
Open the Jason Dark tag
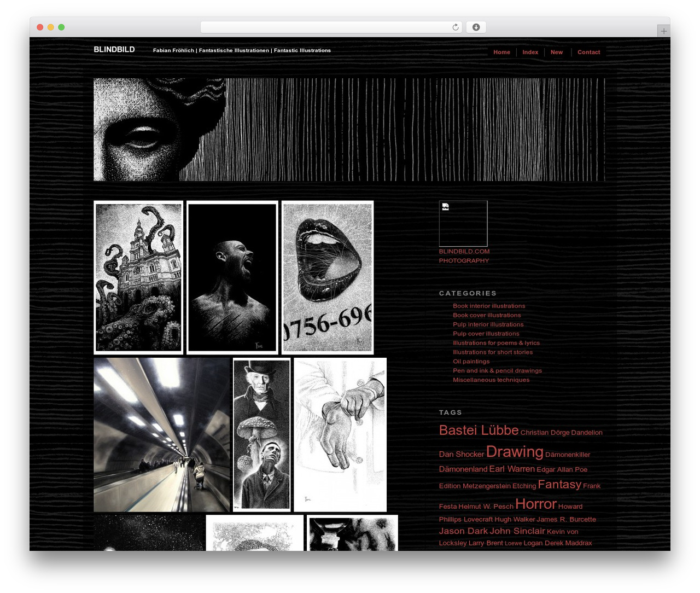click(463, 531)
